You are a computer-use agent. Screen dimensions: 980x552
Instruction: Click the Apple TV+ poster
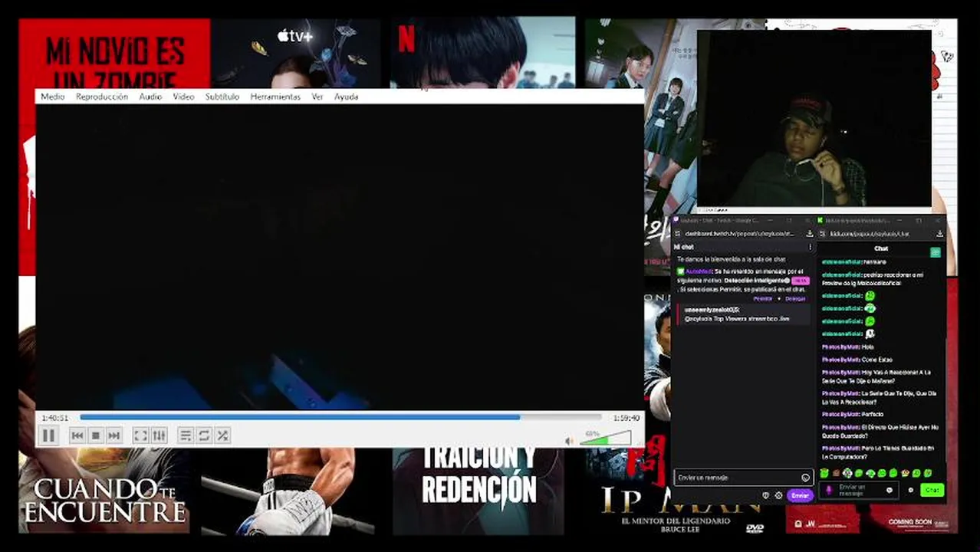(295, 54)
